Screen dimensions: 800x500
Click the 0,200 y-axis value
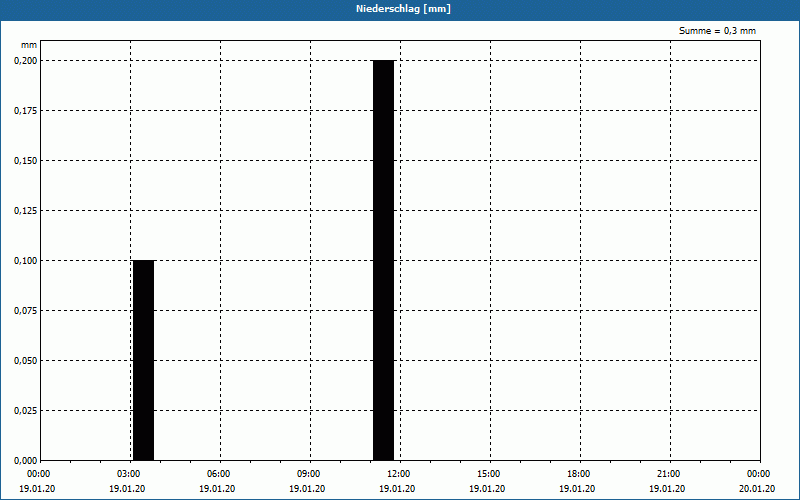[26, 61]
